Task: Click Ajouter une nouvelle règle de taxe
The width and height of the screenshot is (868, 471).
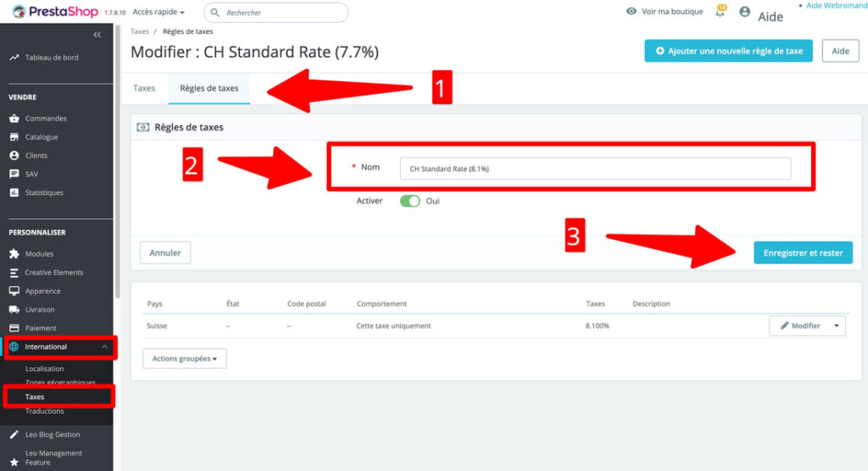Action: coord(728,51)
